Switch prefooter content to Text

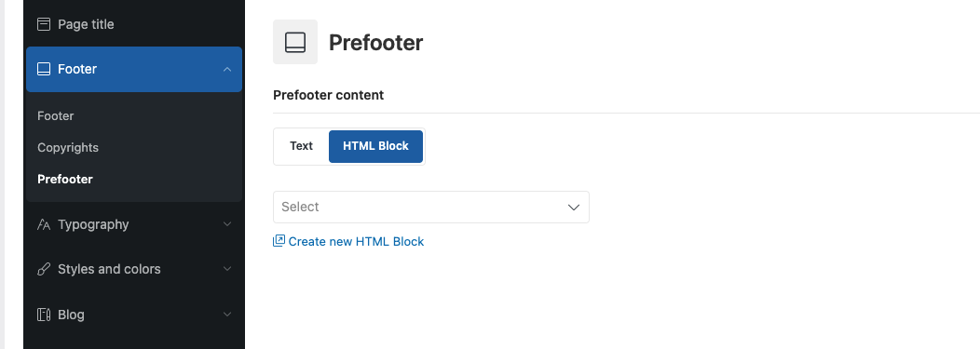(301, 146)
